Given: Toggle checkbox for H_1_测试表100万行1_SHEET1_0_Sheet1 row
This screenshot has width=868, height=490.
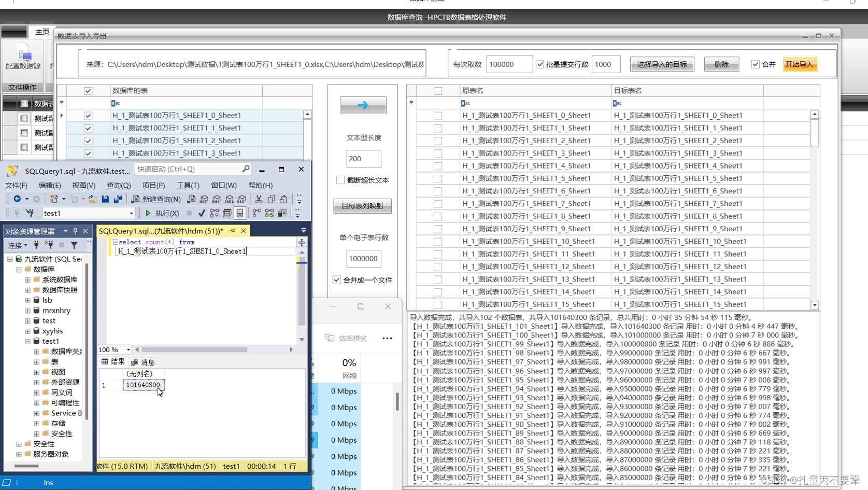Looking at the screenshot, I should [88, 115].
